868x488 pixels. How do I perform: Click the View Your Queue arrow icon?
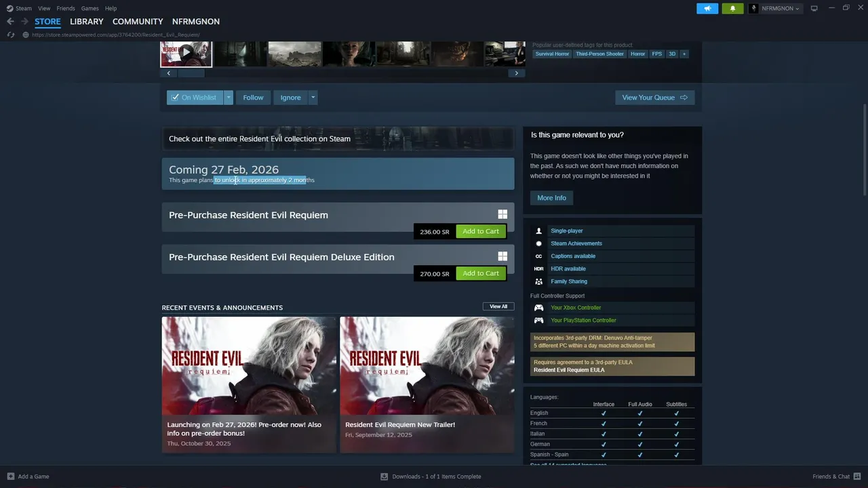(684, 98)
